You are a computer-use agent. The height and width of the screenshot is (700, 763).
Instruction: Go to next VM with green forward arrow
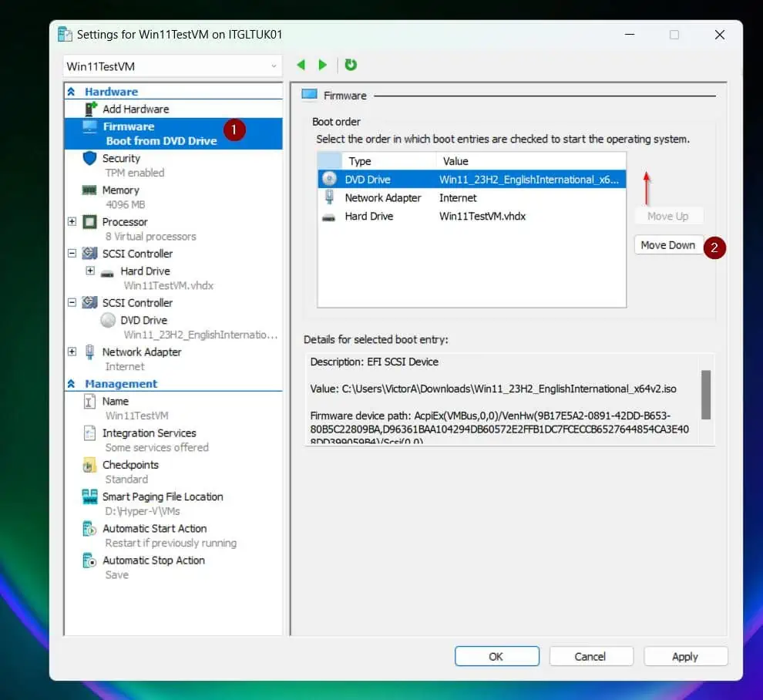322,65
